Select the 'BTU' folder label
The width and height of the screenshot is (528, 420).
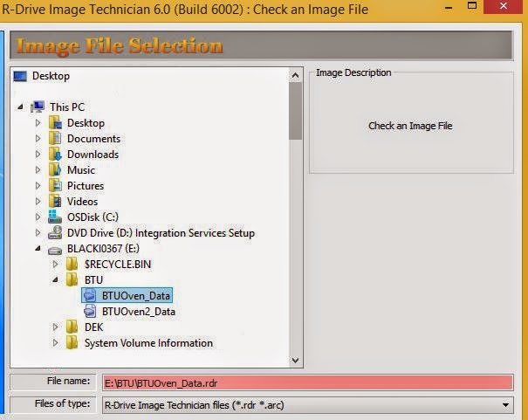(93, 280)
